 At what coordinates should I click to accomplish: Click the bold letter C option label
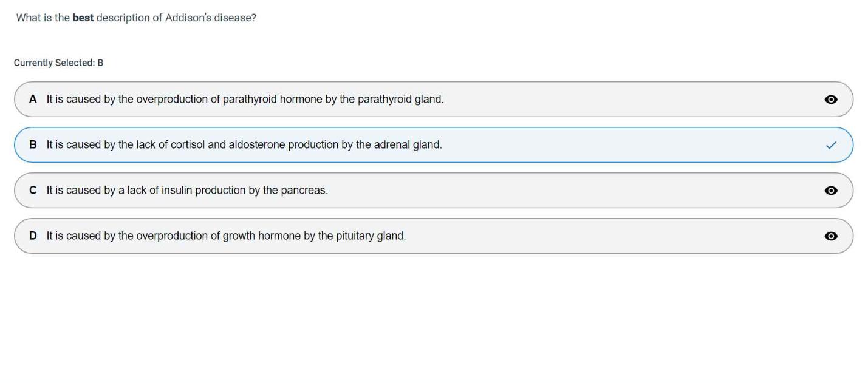[x=33, y=190]
